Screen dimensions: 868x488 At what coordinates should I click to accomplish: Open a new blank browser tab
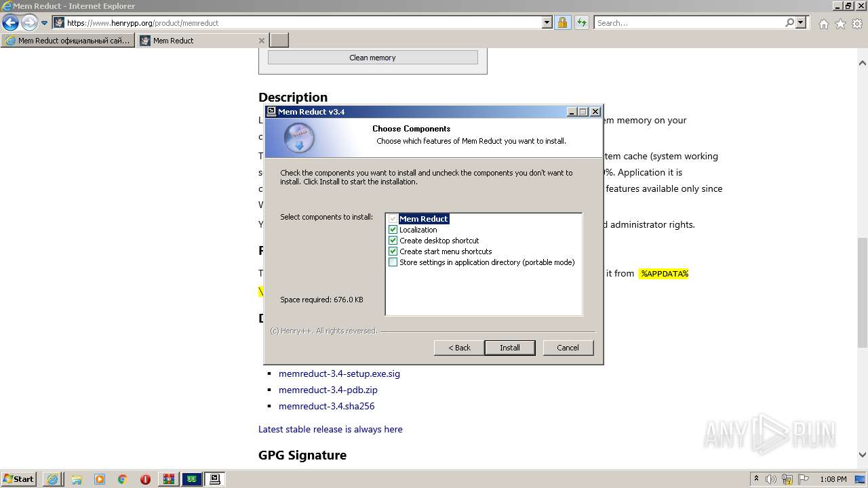[x=279, y=41]
